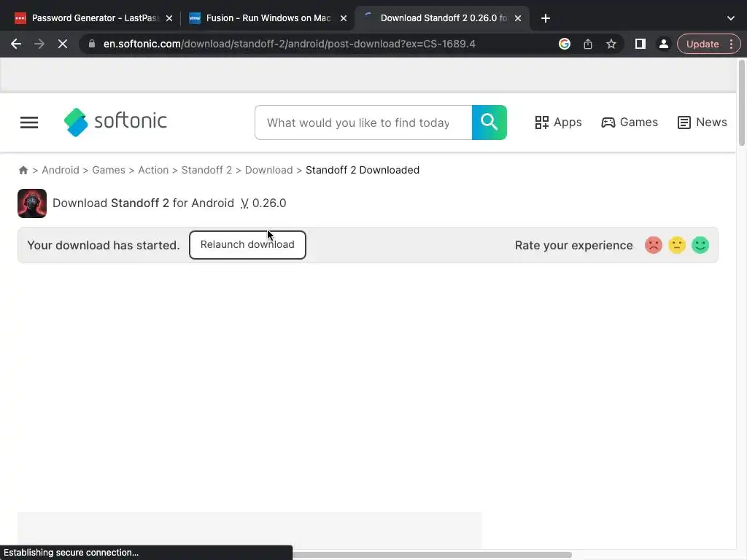Open the Softonic hamburger menu
Image resolution: width=747 pixels, height=560 pixels.
click(29, 122)
